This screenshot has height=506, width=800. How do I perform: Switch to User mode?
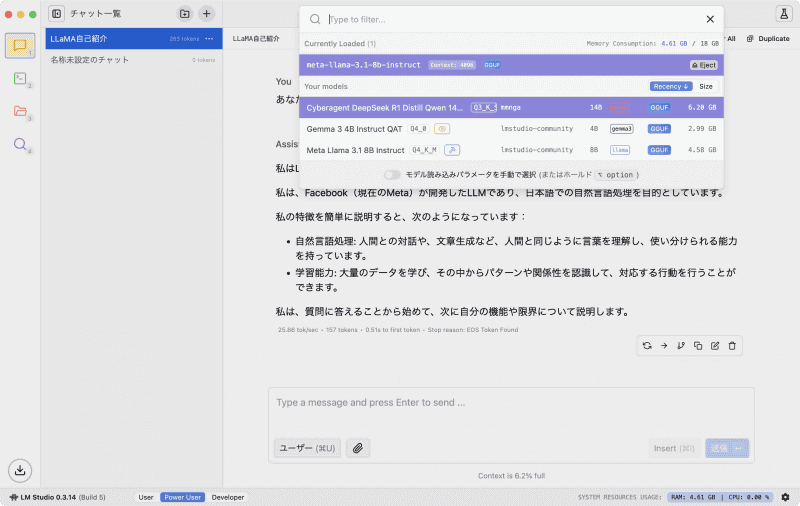click(x=146, y=497)
